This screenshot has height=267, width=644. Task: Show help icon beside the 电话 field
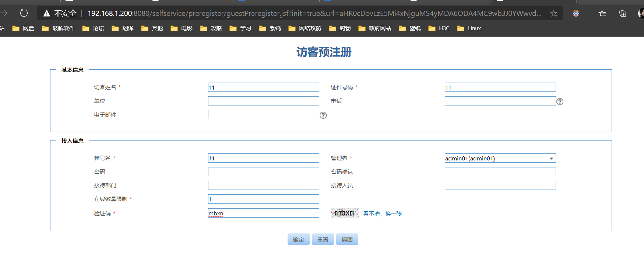click(x=560, y=101)
